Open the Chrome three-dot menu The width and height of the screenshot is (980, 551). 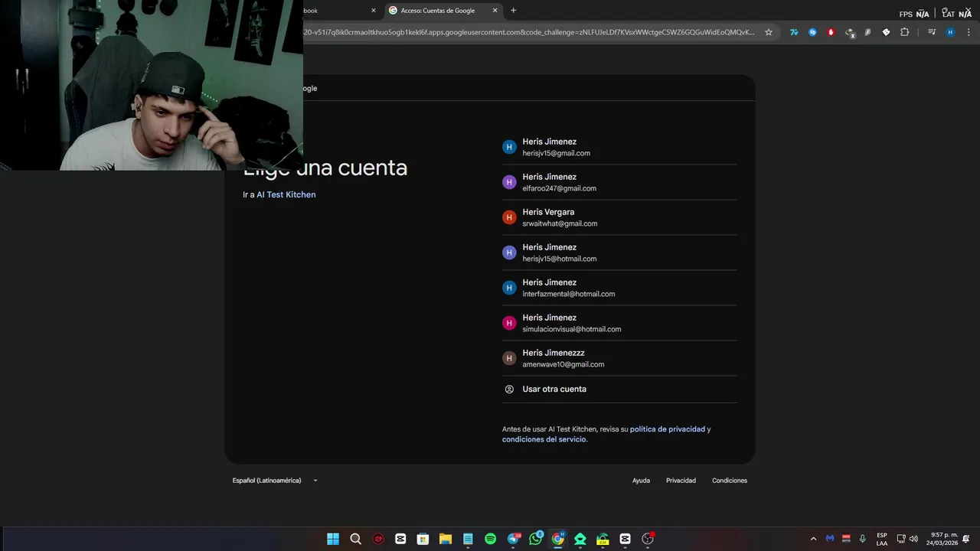pos(969,32)
